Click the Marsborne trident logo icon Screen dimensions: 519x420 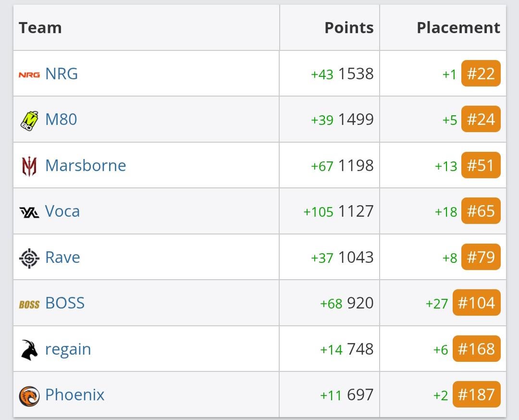(29, 166)
